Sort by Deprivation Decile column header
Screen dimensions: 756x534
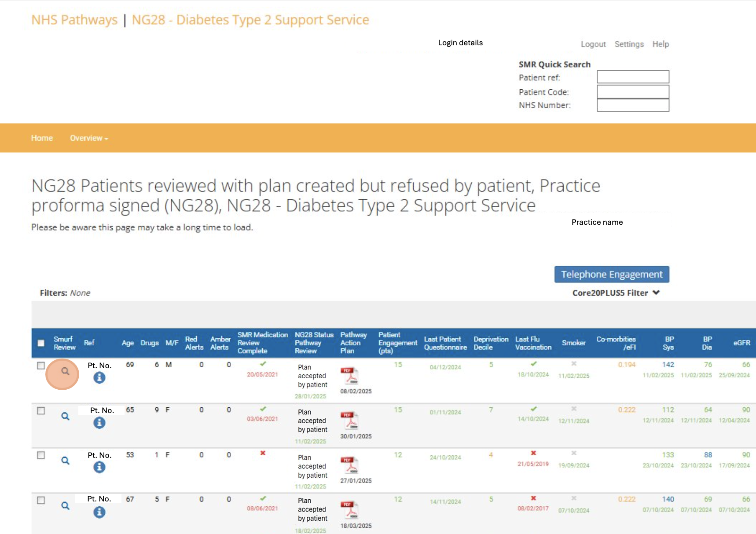coord(491,343)
